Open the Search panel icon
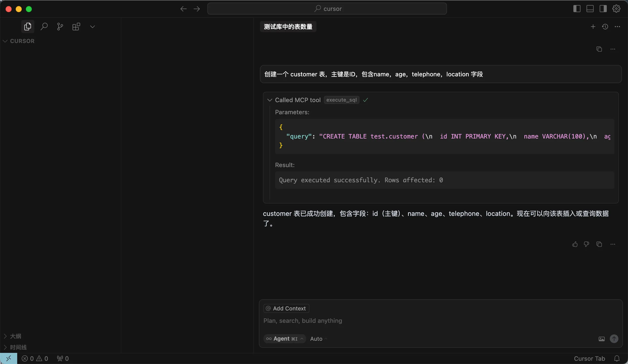 [44, 27]
